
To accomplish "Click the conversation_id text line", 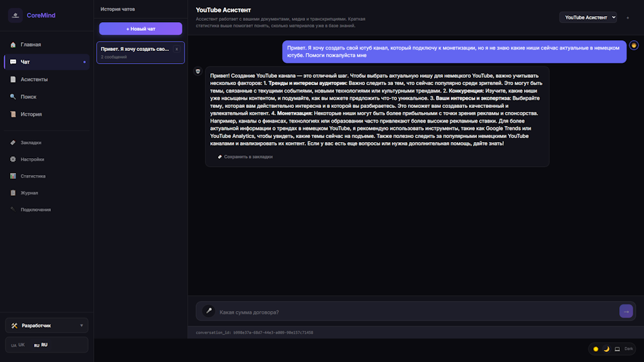I will [254, 333].
